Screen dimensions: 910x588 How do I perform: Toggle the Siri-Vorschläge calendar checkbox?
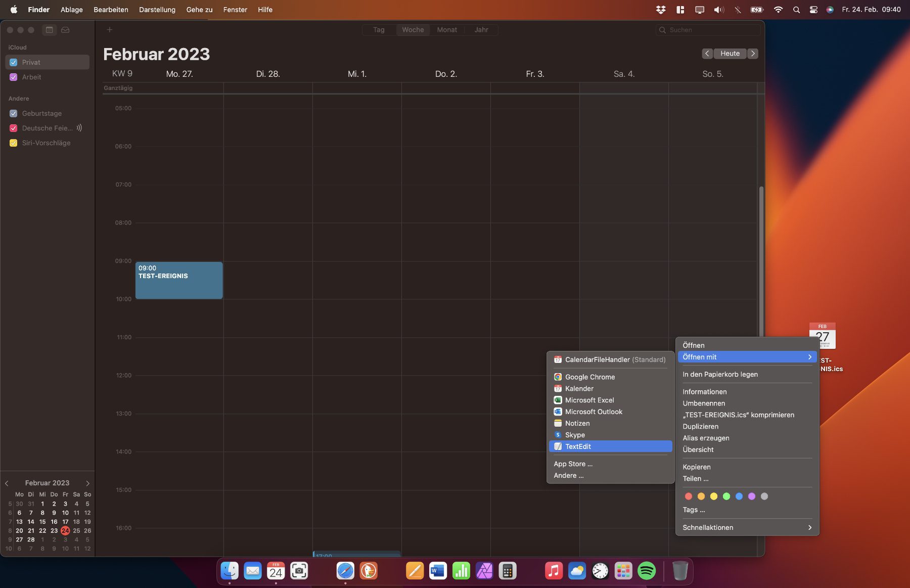tap(14, 143)
